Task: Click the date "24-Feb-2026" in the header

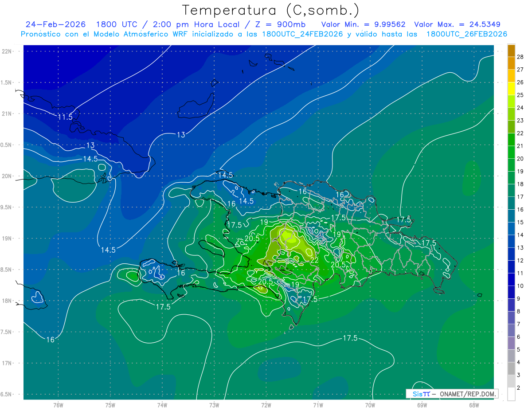Action: point(55,24)
